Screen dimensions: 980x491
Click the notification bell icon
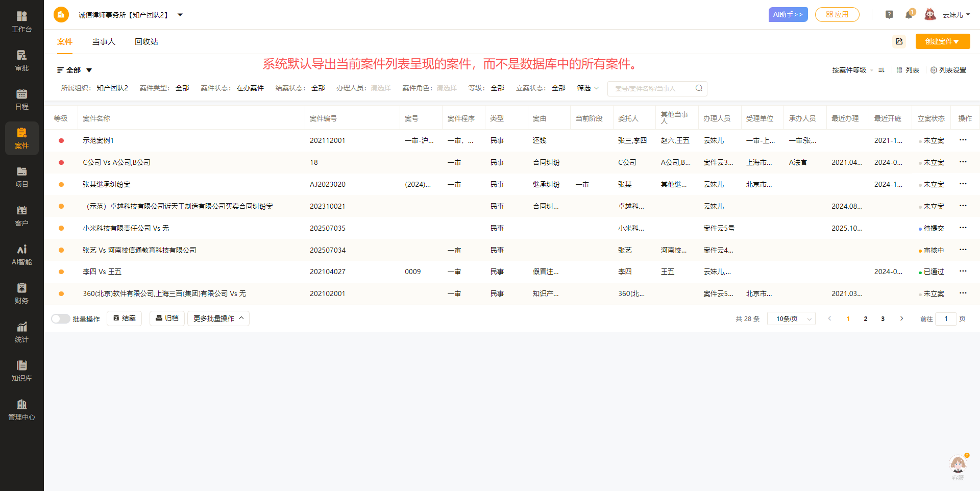(x=909, y=15)
